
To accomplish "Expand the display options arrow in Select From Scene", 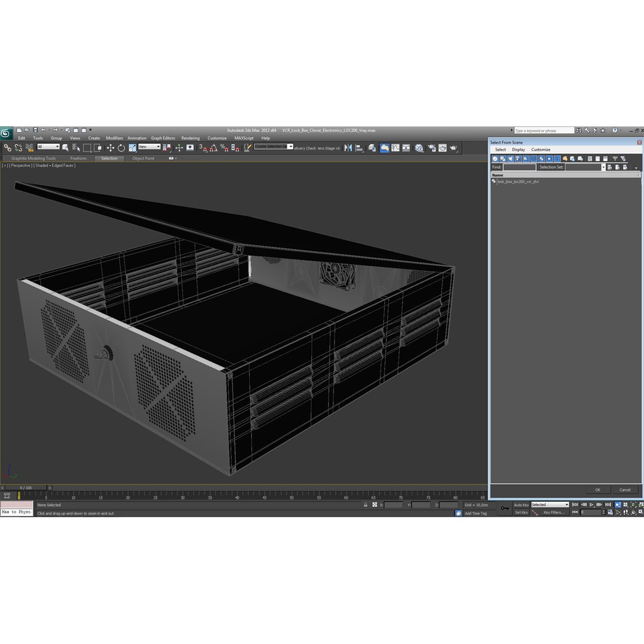I will tap(636, 168).
